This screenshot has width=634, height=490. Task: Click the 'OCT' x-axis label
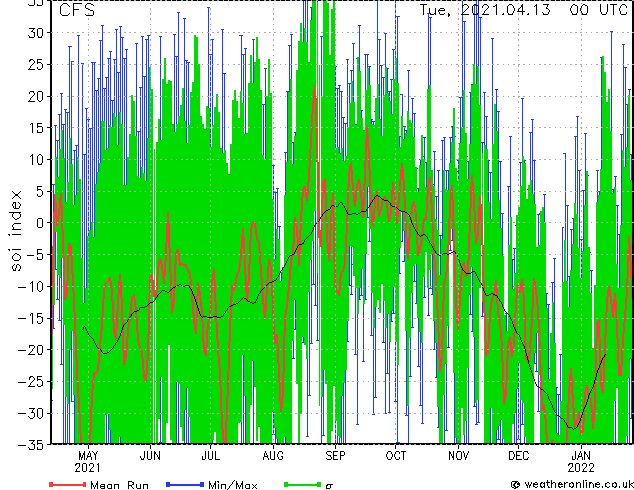[396, 456]
